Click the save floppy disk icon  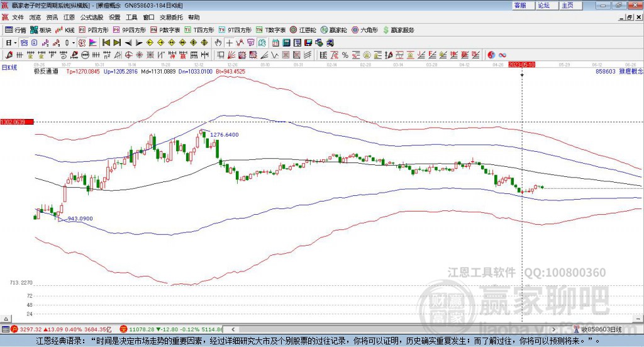pyautogui.click(x=308, y=43)
